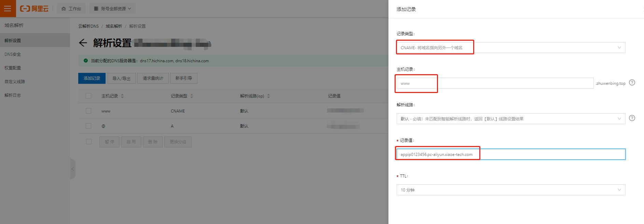
Task: Open the hamburger navigation menu
Action: (x=8, y=9)
